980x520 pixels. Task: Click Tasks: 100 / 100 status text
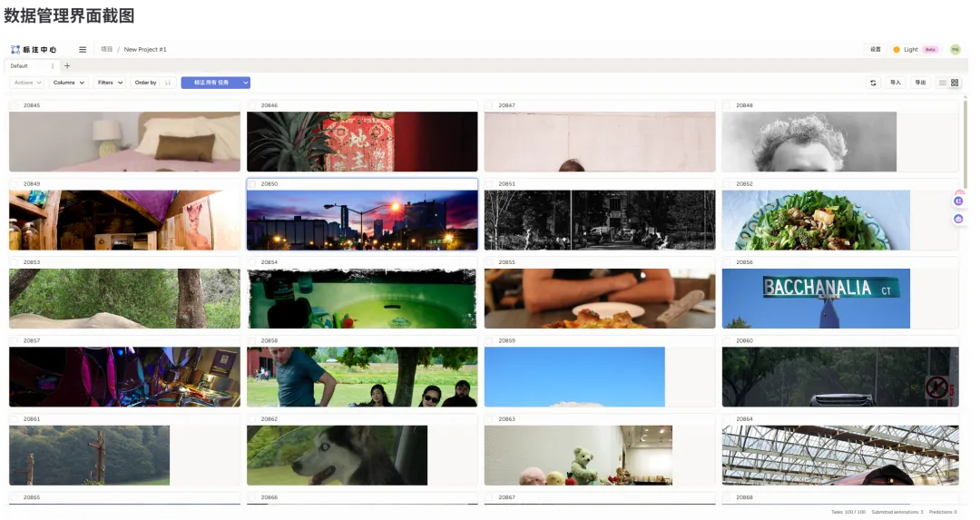point(848,512)
